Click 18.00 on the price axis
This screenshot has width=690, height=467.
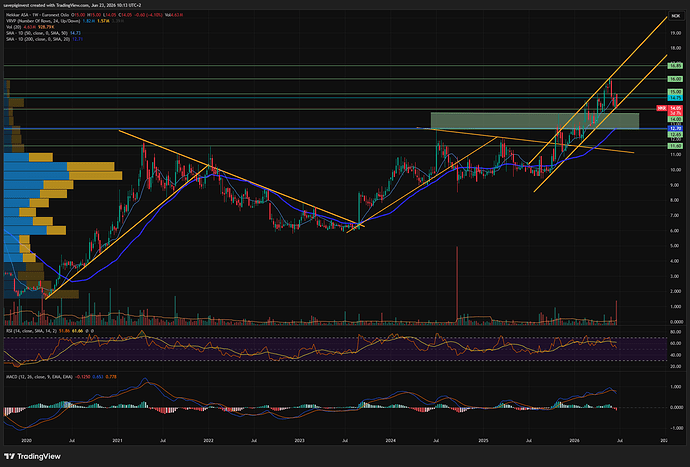click(x=676, y=48)
